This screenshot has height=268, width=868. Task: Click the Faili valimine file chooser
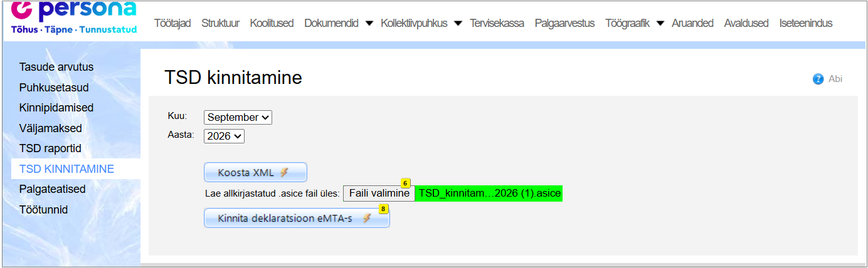coord(379,193)
